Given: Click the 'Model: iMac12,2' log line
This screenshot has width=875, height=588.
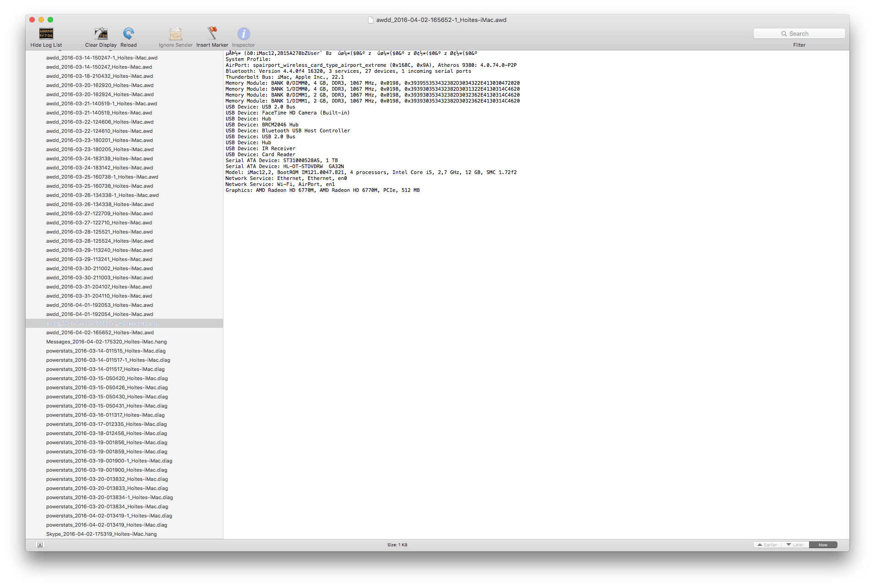Looking at the screenshot, I should 371,172.
